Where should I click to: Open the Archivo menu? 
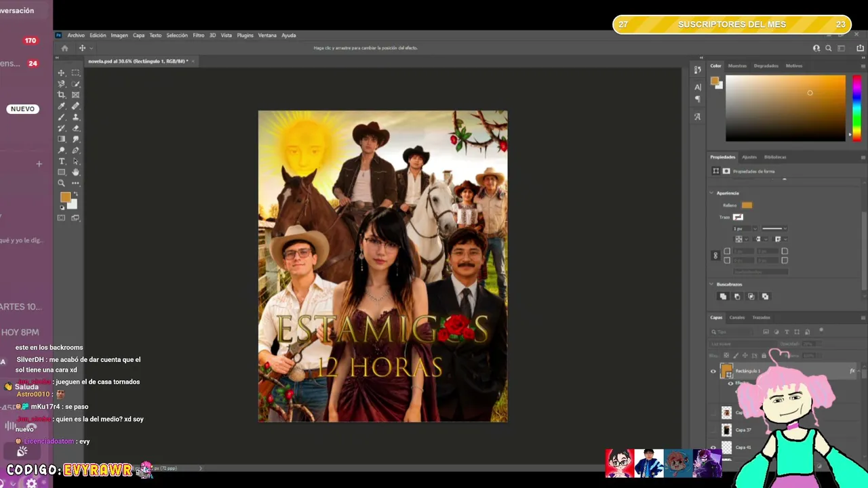pos(76,35)
